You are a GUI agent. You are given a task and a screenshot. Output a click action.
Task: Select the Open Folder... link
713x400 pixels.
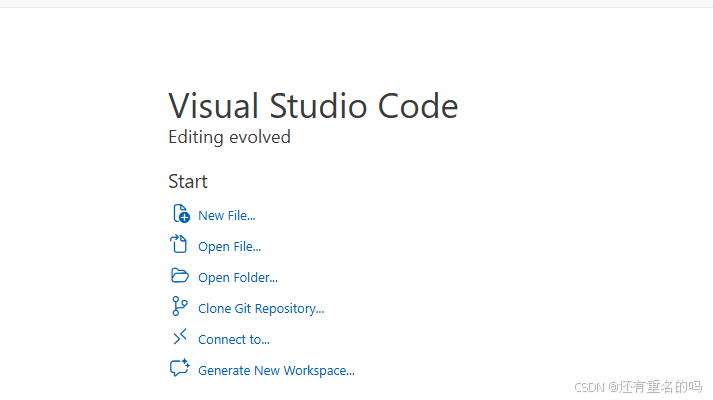pos(238,277)
